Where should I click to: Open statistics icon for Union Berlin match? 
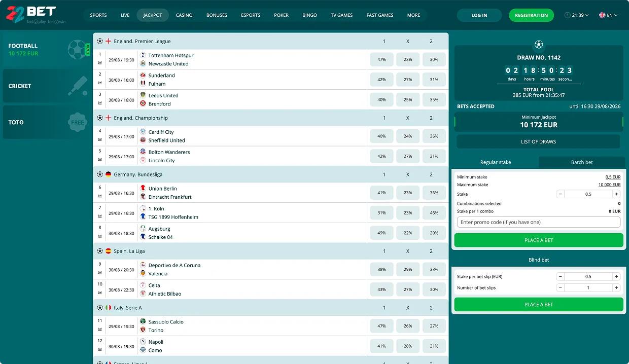click(x=100, y=196)
